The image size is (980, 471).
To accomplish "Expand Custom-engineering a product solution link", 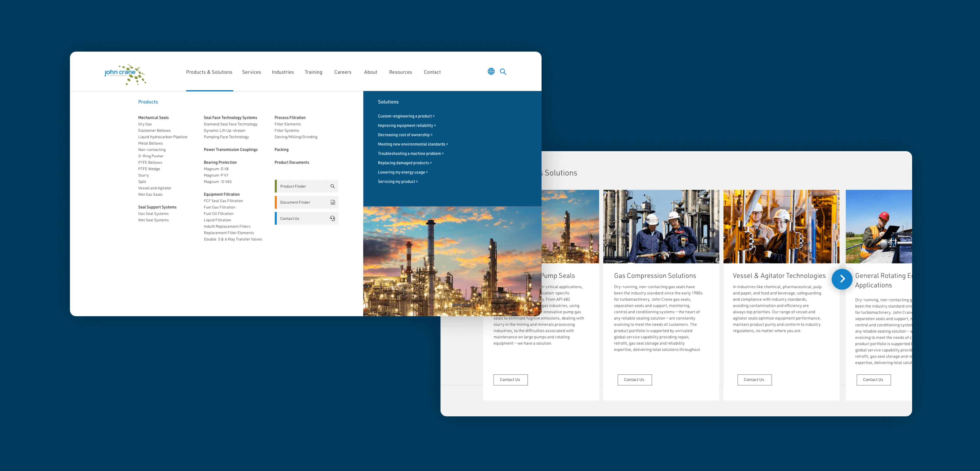I will [x=406, y=116].
